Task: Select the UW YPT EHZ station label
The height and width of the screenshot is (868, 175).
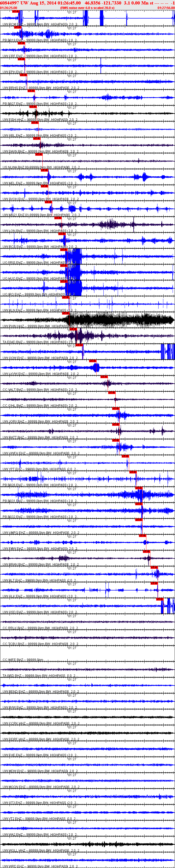Action: [x=40, y=469]
